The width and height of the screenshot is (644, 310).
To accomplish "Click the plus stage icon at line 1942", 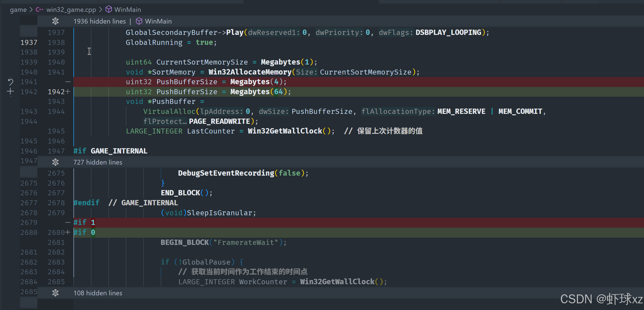I will click(11, 91).
